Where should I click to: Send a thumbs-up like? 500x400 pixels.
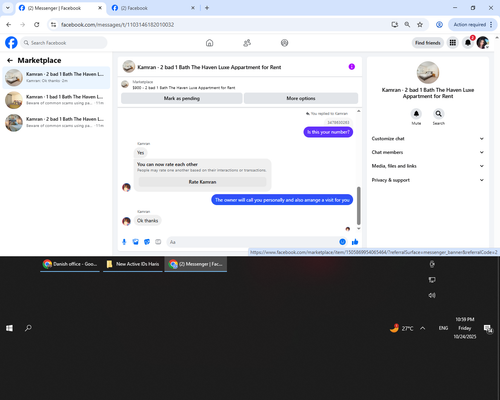coord(355,242)
